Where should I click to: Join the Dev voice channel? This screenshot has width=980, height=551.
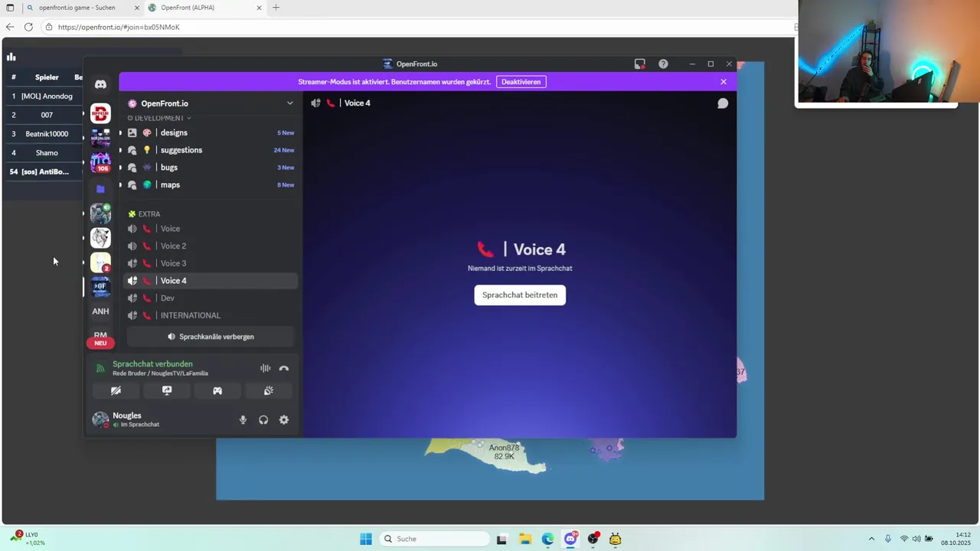[x=211, y=298]
